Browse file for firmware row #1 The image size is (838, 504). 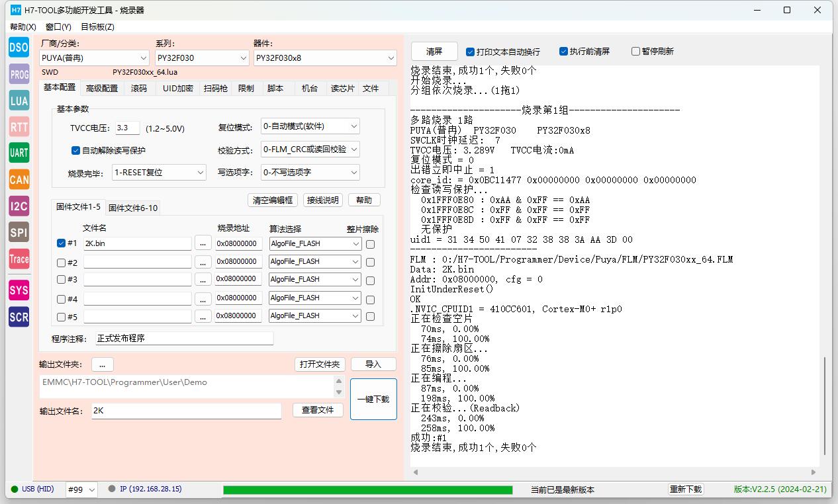coord(203,243)
